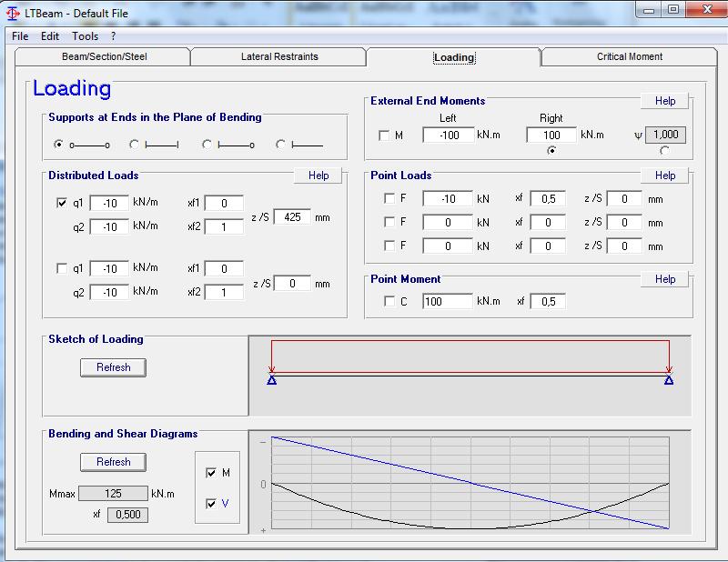Screen dimensions: 728x562
Task: Switch to the Beam/Section/Steel tab
Action: [104, 56]
